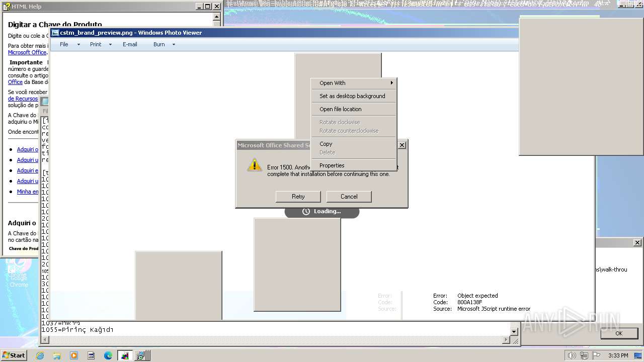The image size is (644, 362).
Task: Click 'Microsoft JScript runtime error' text
Action: [x=494, y=309]
